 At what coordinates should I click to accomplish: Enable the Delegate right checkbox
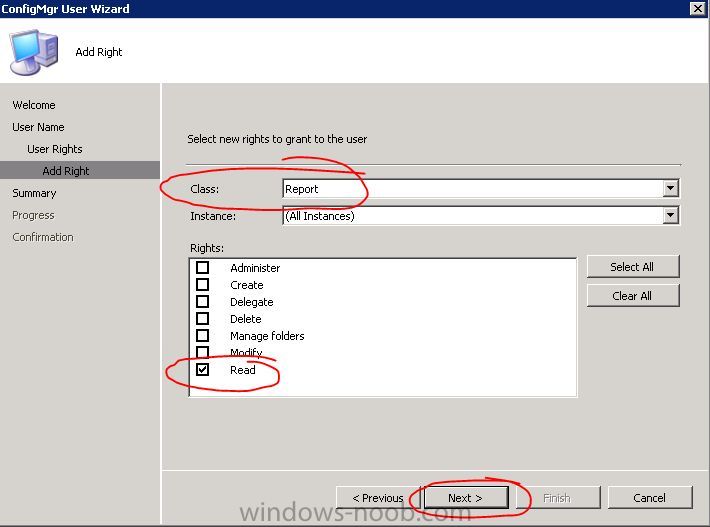click(202, 302)
